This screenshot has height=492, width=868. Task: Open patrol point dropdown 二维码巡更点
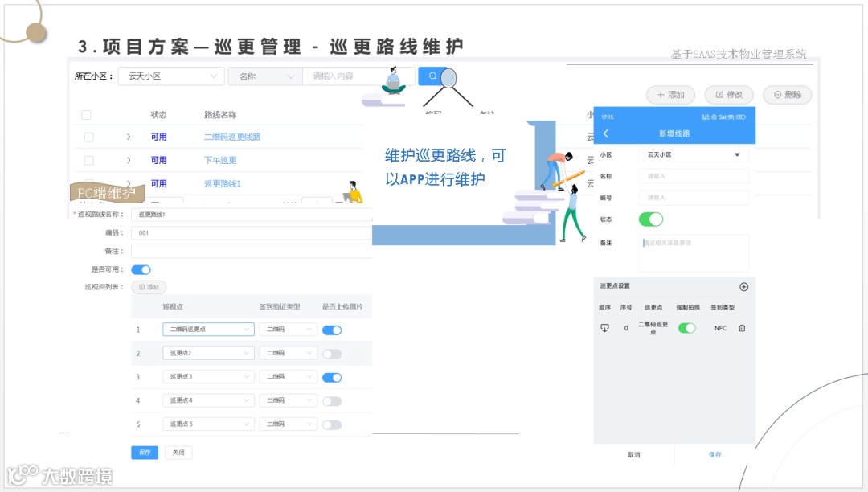[208, 330]
